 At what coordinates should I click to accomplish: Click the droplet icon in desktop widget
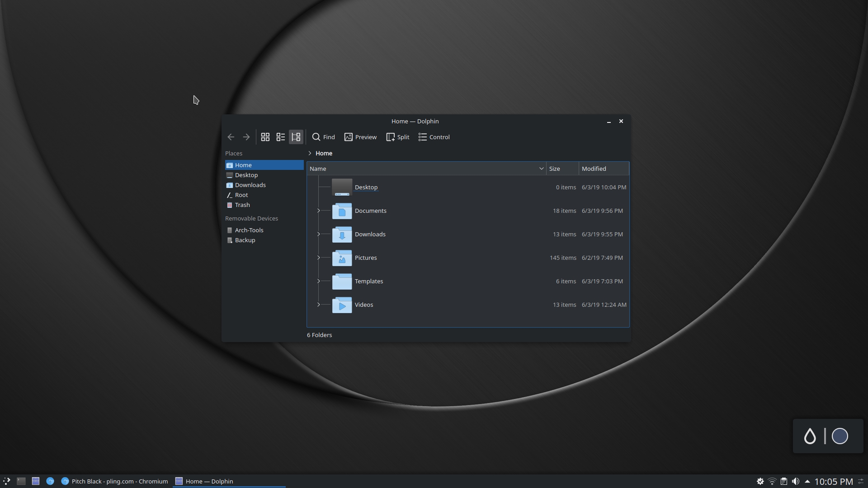coord(810,436)
